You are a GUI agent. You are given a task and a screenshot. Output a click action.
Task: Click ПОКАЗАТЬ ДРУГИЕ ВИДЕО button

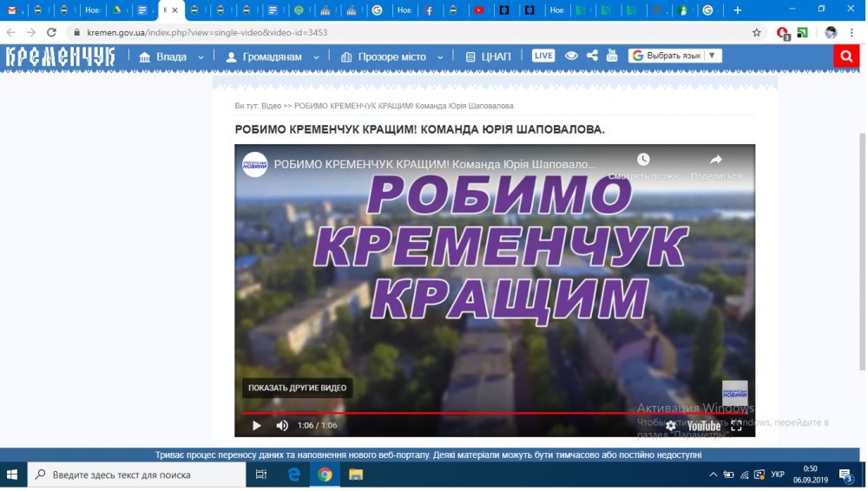tap(297, 388)
